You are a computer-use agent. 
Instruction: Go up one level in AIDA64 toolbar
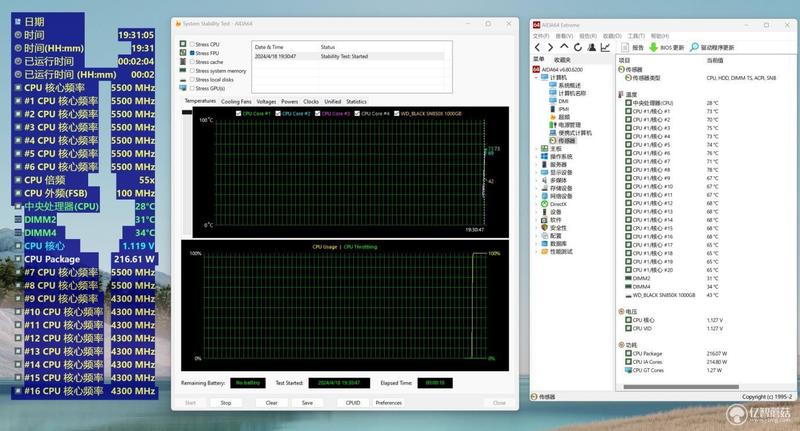coord(564,47)
